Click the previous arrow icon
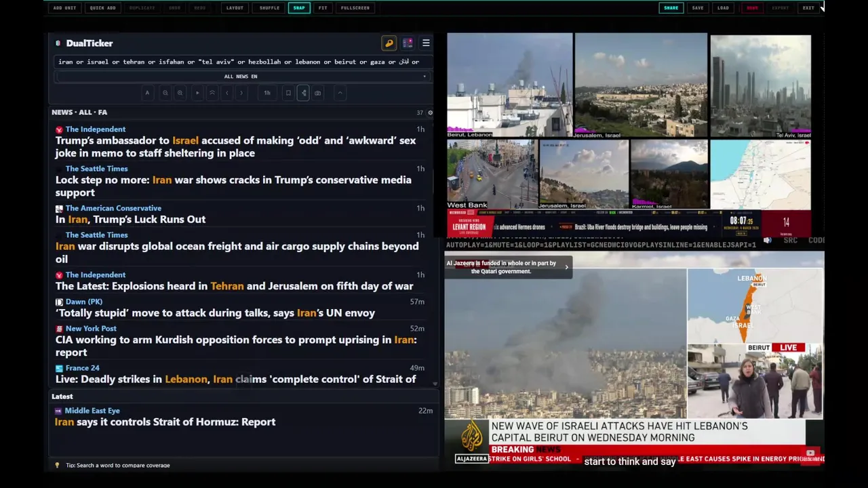Image resolution: width=868 pixels, height=488 pixels. (x=227, y=93)
